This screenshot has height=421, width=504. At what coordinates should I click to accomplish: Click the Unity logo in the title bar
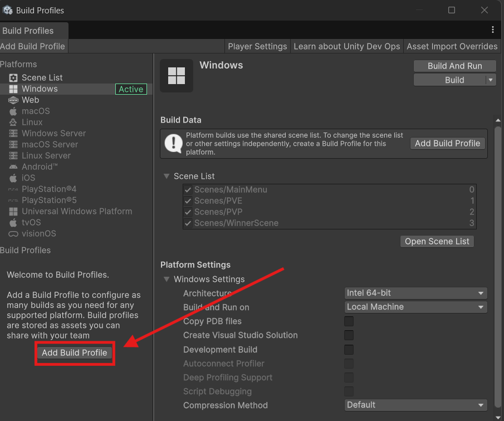click(7, 10)
